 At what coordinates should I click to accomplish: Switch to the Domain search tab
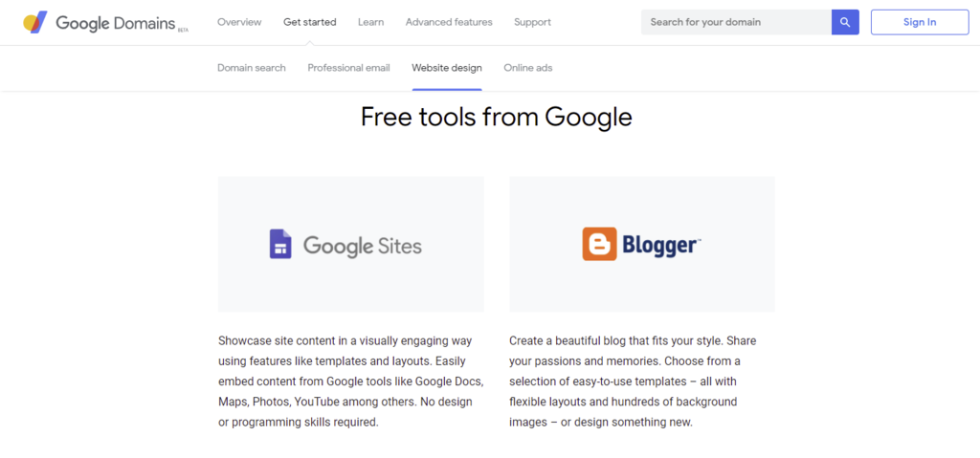pos(252,68)
